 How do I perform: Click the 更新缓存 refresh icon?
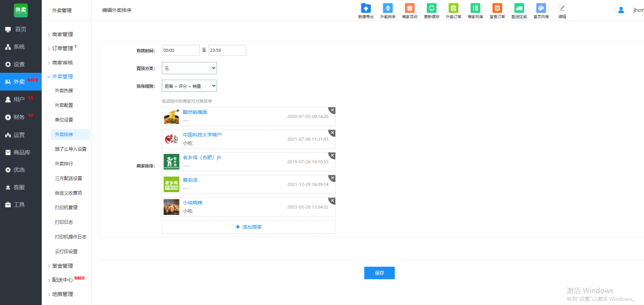coord(432,8)
